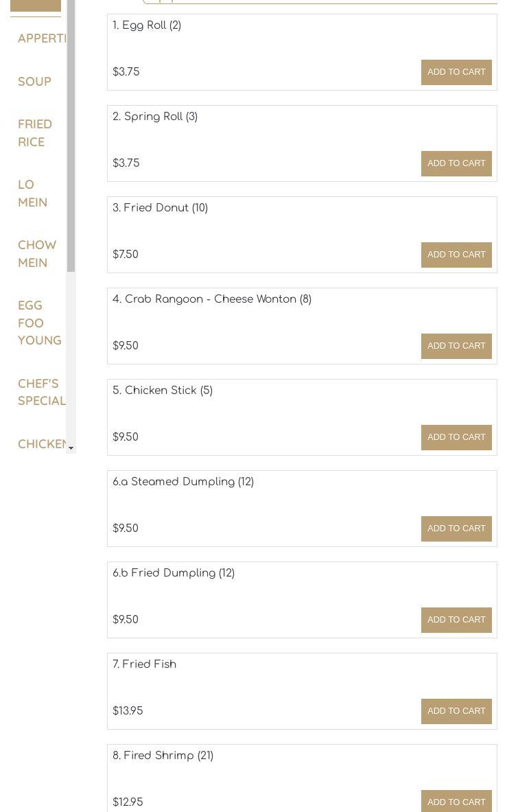The image size is (518, 812).
Task: Open Chef's Special category
Action: (41, 392)
